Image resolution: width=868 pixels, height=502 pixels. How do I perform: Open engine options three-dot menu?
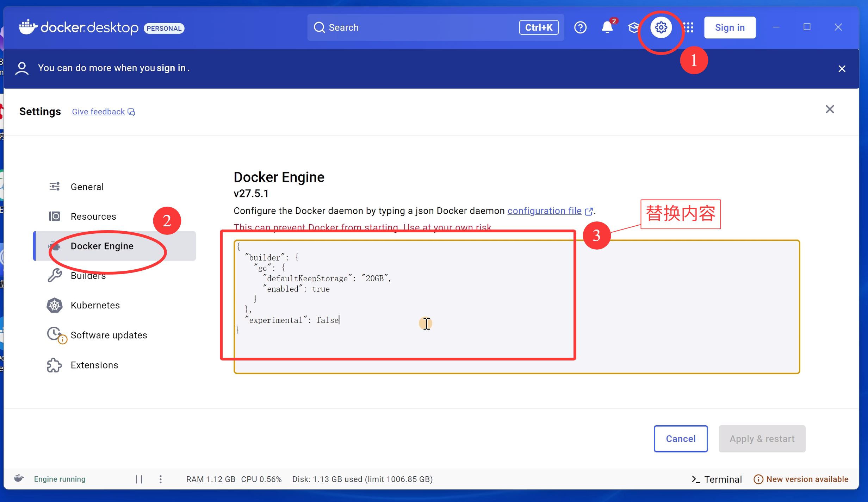[x=160, y=479]
